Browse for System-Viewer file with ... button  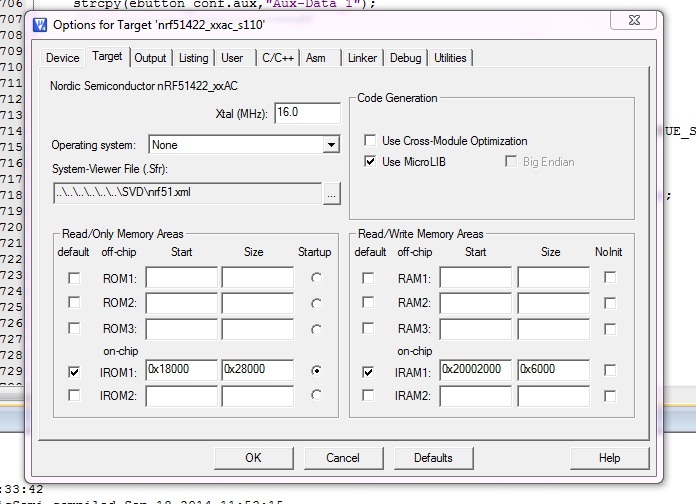point(332,193)
